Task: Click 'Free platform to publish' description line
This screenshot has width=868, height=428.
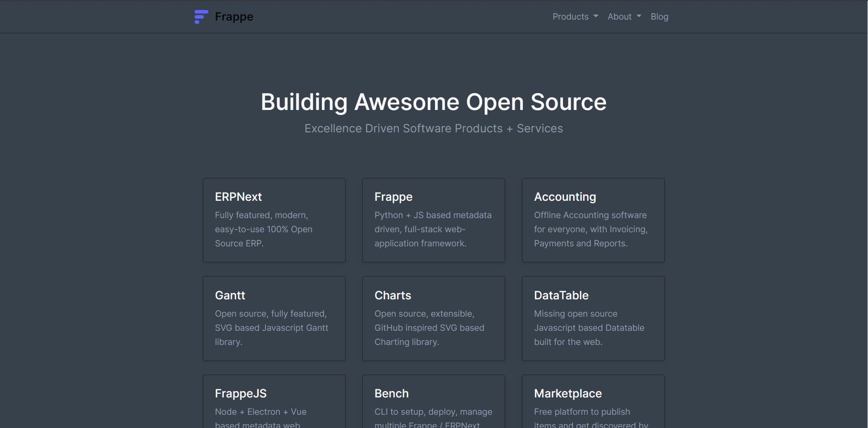Action: tap(582, 412)
